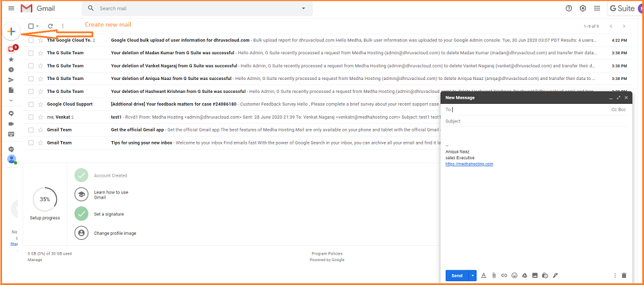Open the main menu hamburger
Image resolution: width=644 pixels, height=285 pixels.
(11, 8)
